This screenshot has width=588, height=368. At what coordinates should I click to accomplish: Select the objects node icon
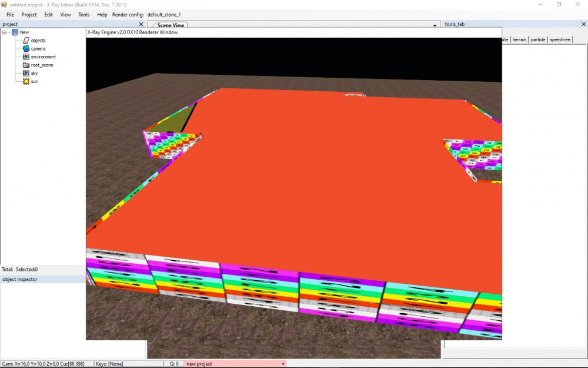[26, 41]
